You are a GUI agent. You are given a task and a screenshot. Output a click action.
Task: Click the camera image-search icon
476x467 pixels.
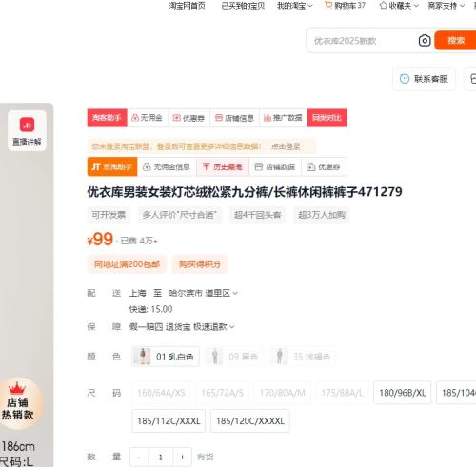point(425,41)
